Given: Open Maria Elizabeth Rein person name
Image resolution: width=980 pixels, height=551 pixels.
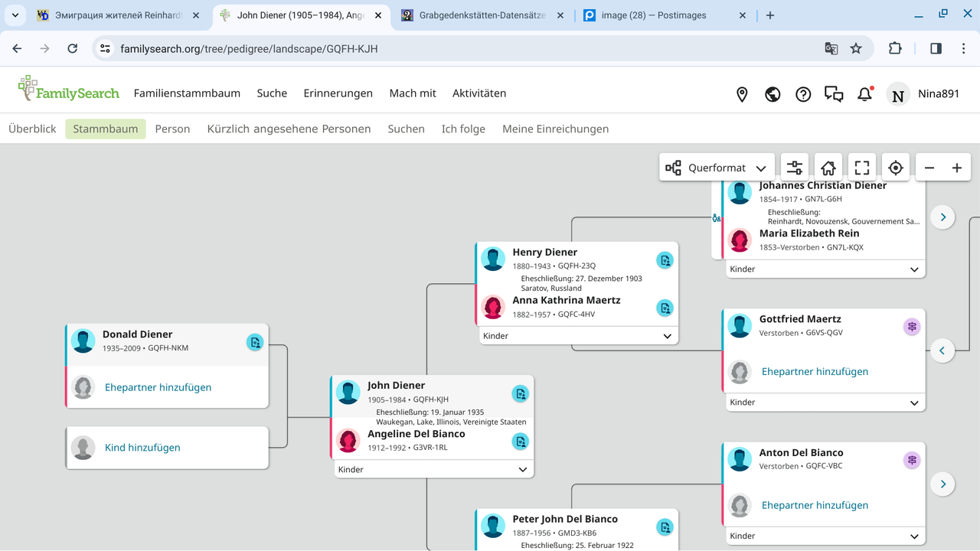Looking at the screenshot, I should [809, 233].
